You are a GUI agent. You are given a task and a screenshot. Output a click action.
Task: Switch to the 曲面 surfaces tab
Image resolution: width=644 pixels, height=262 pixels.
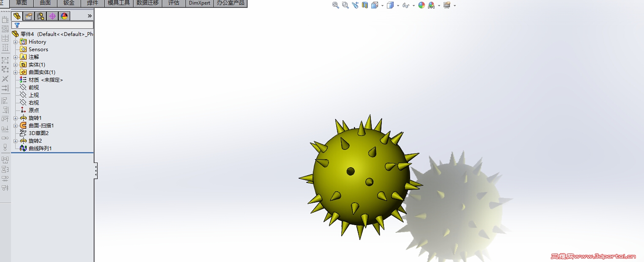(x=45, y=3)
